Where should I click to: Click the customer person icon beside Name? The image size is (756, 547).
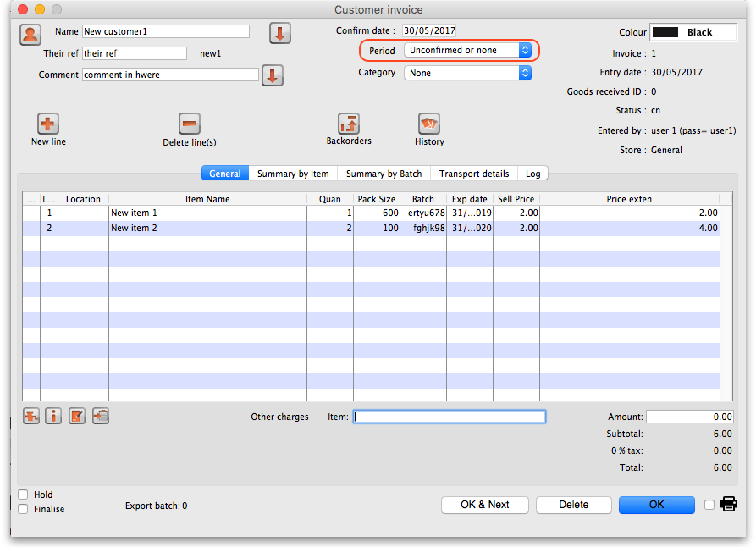(30, 35)
